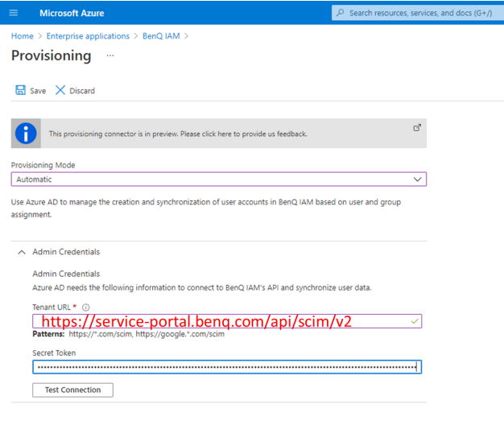Click the Provisioning Mode label
The height and width of the screenshot is (425, 504).
point(43,165)
